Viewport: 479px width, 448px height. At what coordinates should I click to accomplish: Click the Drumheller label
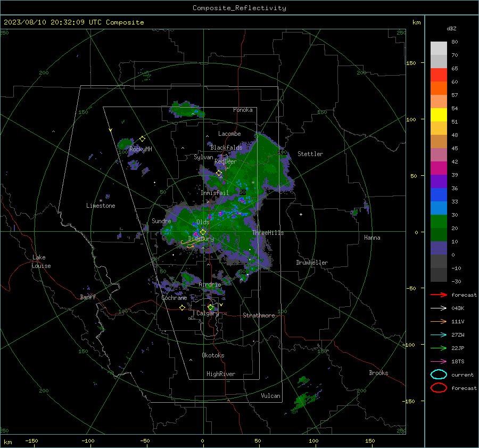[x=312, y=263]
